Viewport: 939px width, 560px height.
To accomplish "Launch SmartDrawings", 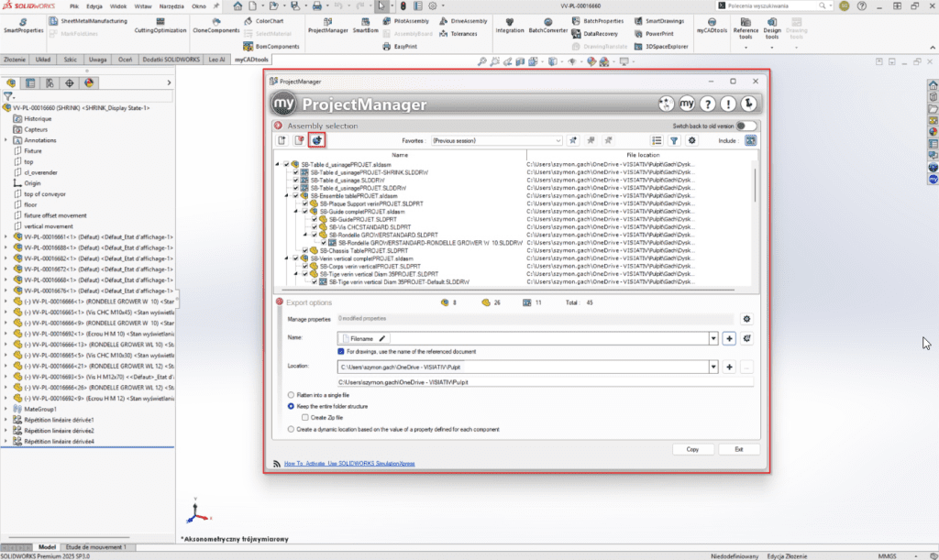I will 658,21.
